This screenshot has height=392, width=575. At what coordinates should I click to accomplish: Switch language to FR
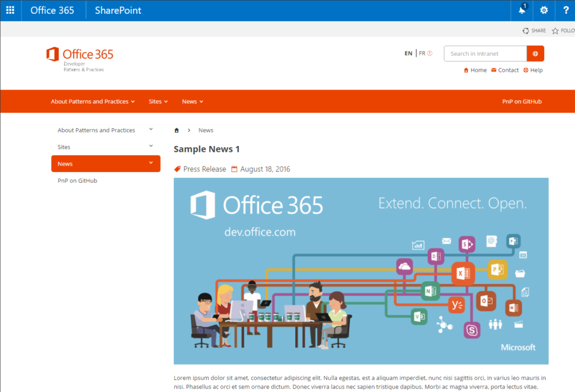point(422,53)
